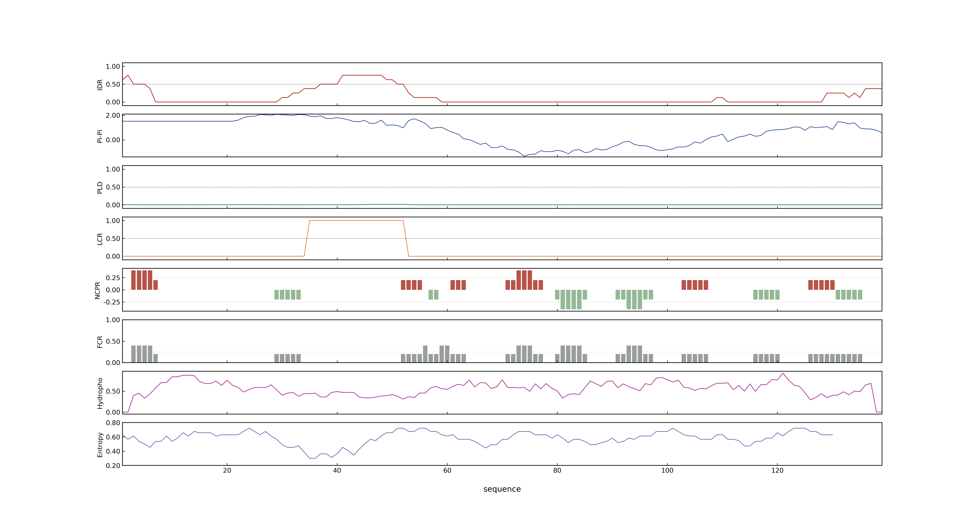Click the 0.50 tick on PLD axis
This screenshot has height=523, width=980.
point(113,187)
